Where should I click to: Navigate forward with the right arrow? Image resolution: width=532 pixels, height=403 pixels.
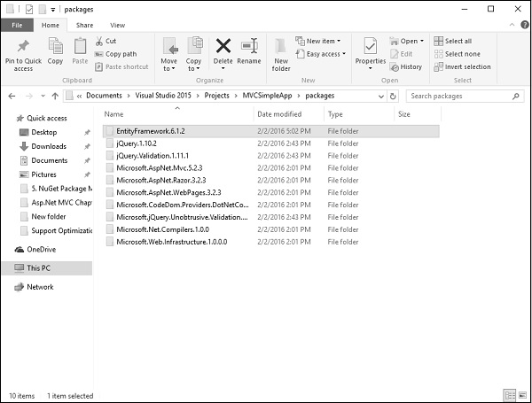(x=29, y=97)
